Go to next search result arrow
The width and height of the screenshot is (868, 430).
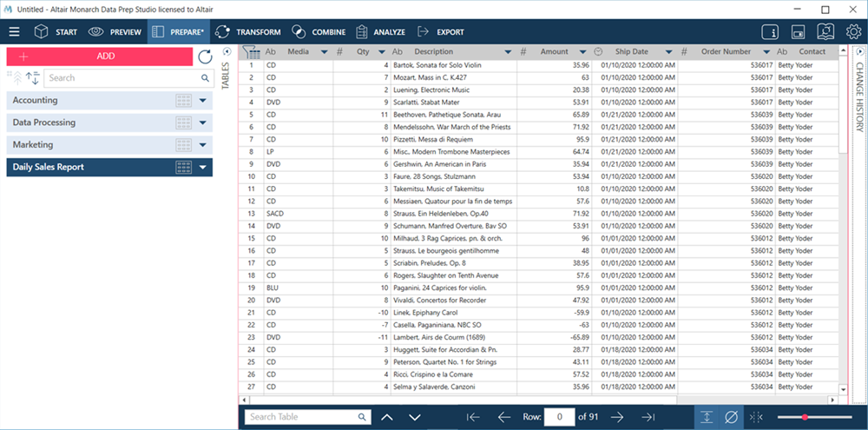[415, 417]
